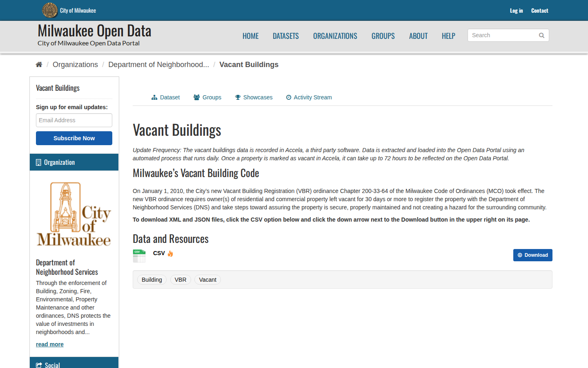This screenshot has height=368, width=588.
Task: Click the Milwaukee's Vacant Building Code heading
Action: 196,173
